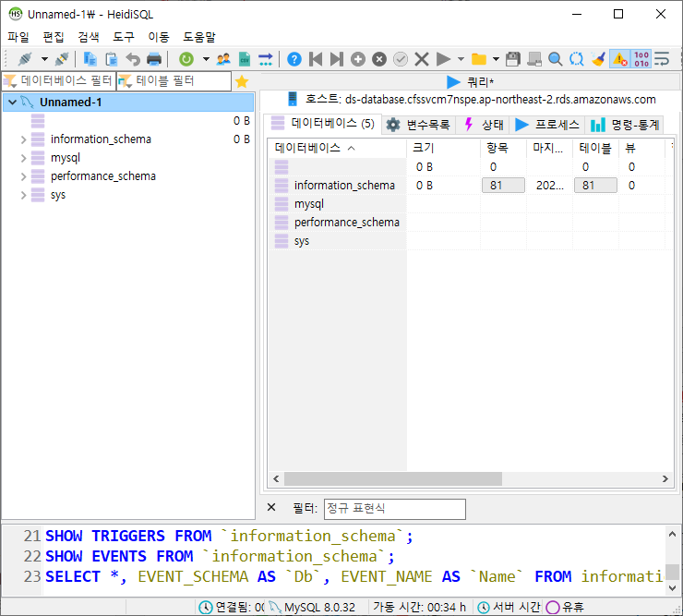Click the Delete row circle-x icon
The image size is (683, 616).
point(379,58)
